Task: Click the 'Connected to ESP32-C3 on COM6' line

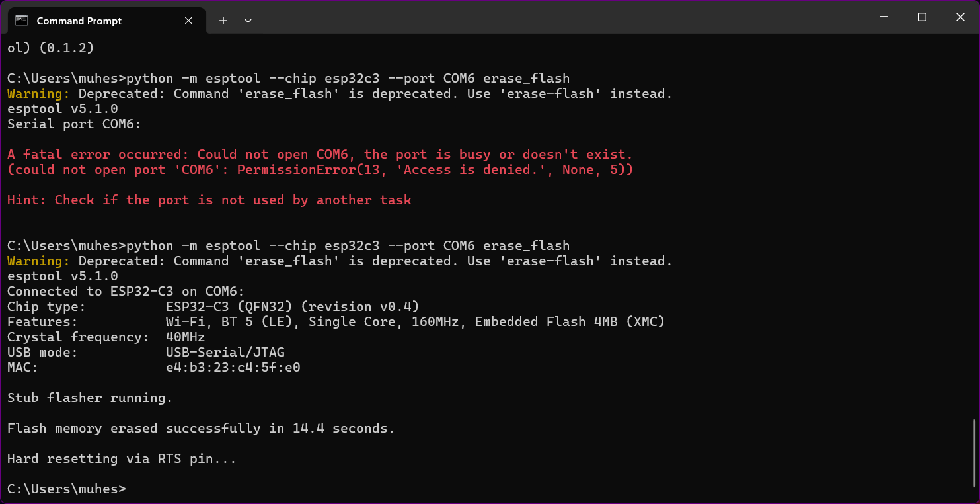Action: click(x=126, y=292)
